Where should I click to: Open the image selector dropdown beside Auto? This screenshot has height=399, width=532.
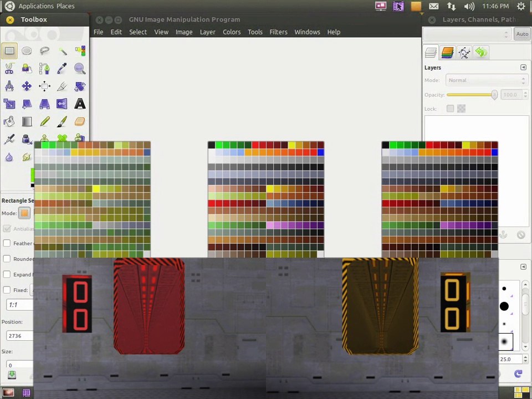click(466, 34)
